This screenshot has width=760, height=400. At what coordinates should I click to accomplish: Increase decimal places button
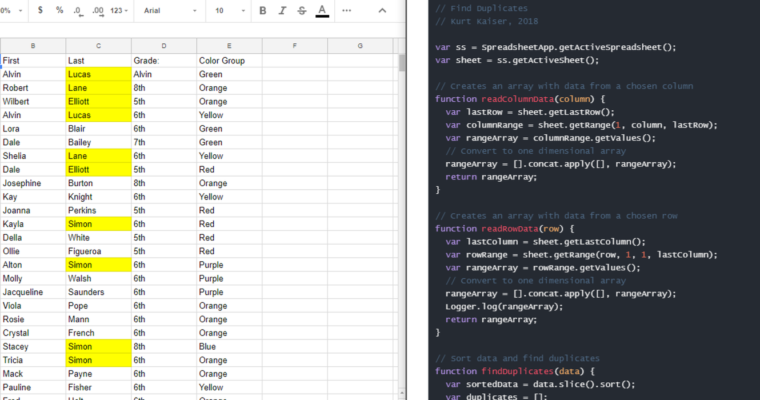pyautogui.click(x=97, y=10)
